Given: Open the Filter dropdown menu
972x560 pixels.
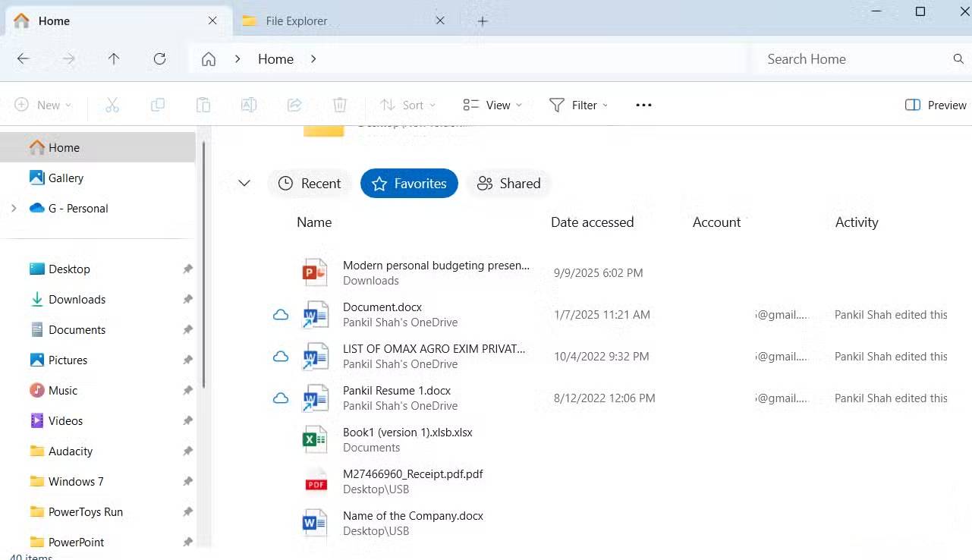Looking at the screenshot, I should (578, 105).
